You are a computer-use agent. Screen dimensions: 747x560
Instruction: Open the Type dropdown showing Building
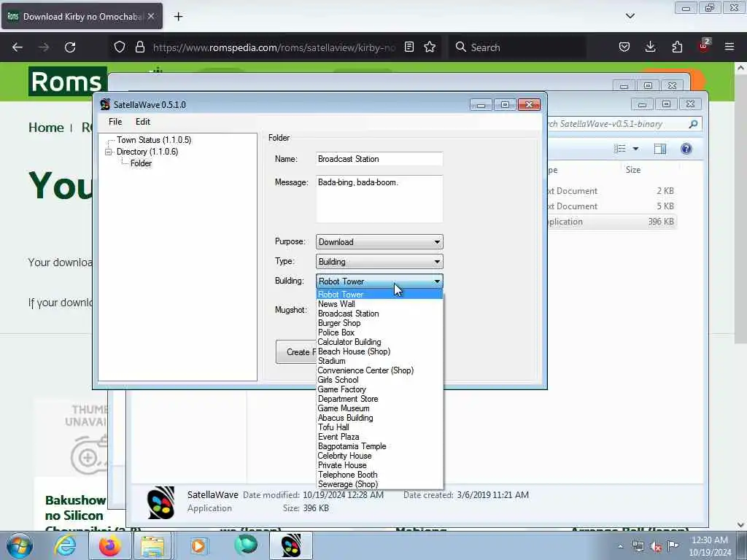click(x=379, y=262)
